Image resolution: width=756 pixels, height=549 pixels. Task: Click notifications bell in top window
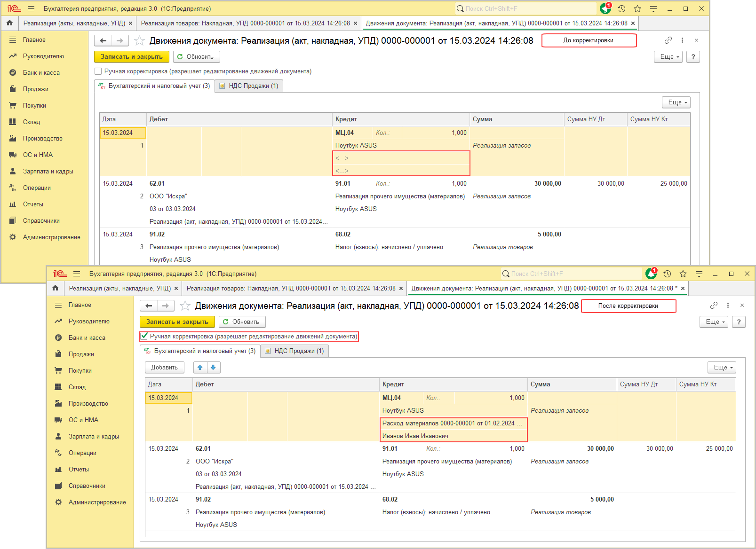[x=605, y=8]
